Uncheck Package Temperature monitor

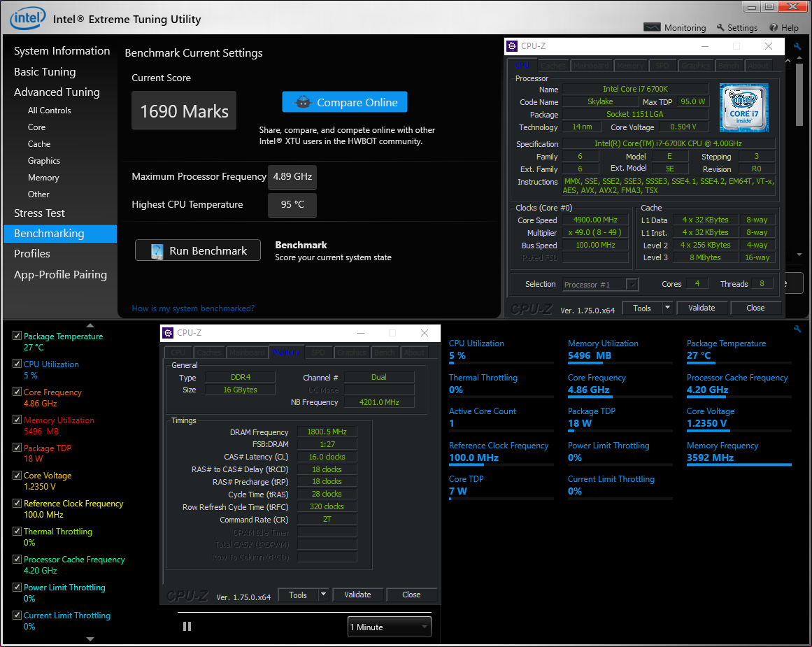17,336
